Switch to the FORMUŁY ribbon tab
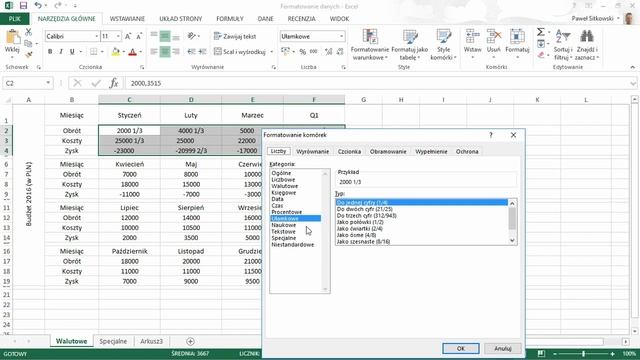This screenshot has height=360, width=640. click(x=230, y=19)
